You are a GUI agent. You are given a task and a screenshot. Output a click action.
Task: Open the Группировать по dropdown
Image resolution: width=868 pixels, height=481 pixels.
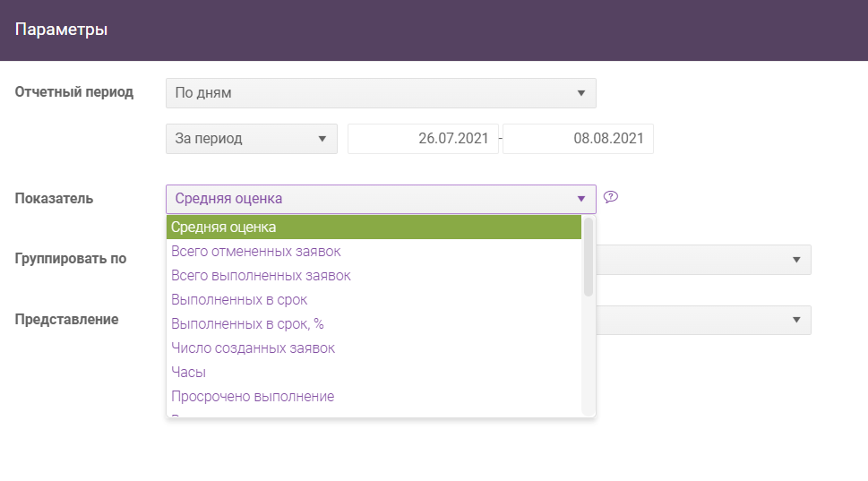[x=703, y=260]
